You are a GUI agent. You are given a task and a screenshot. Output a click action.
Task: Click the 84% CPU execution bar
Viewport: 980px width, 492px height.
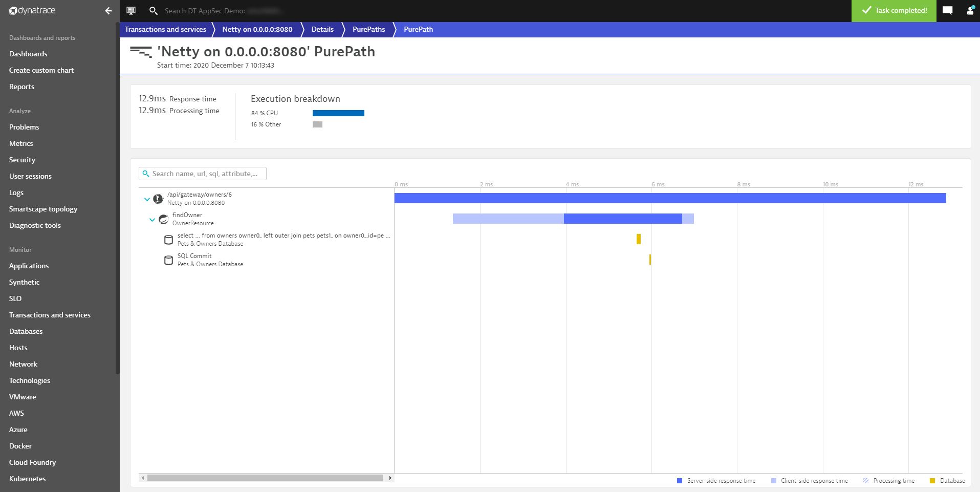(x=338, y=113)
